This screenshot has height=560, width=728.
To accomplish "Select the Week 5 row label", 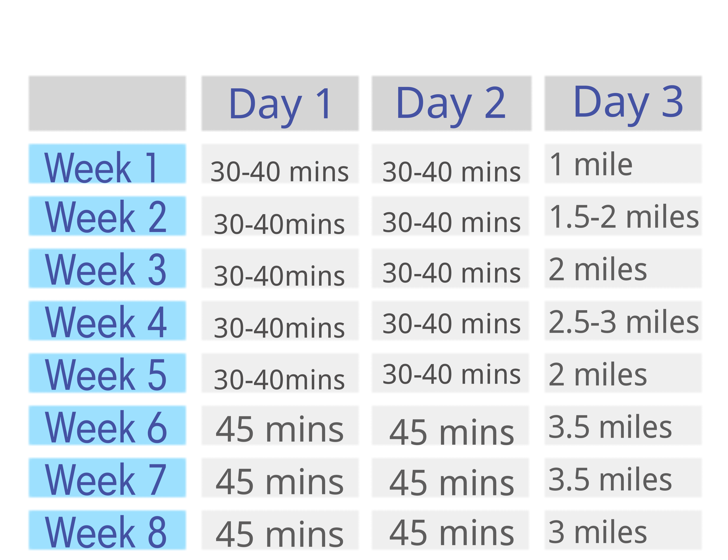I will (x=107, y=373).
